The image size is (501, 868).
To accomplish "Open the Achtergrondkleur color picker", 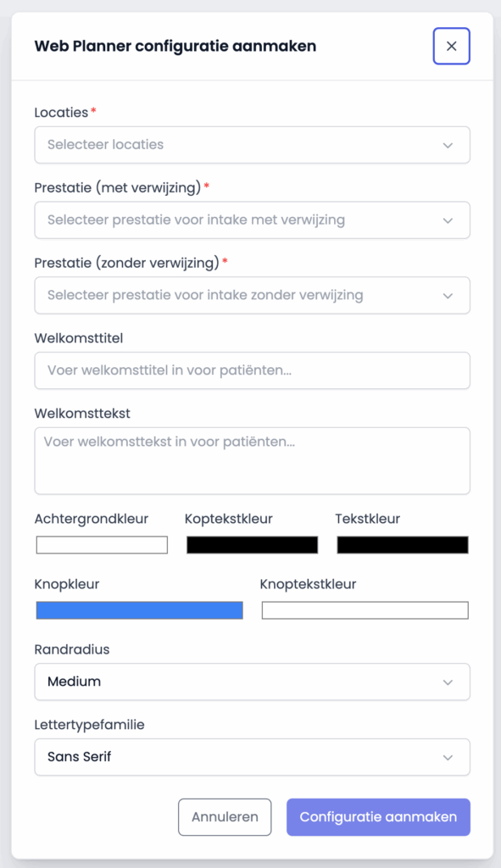I will 101,544.
